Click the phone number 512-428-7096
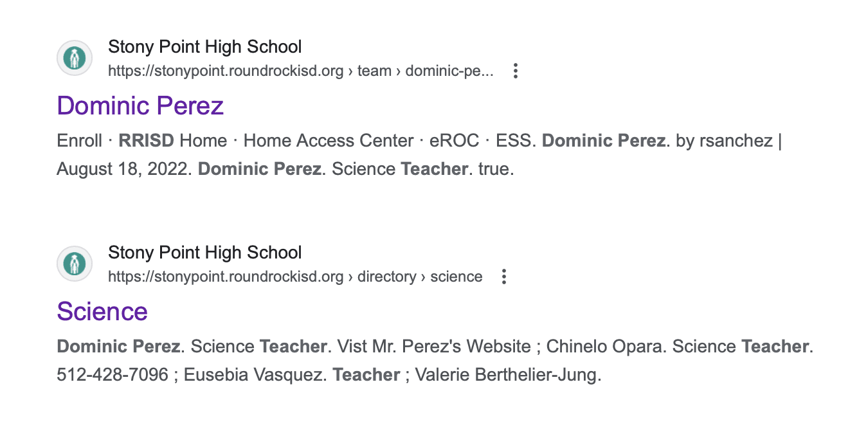The width and height of the screenshot is (868, 427). point(113,374)
